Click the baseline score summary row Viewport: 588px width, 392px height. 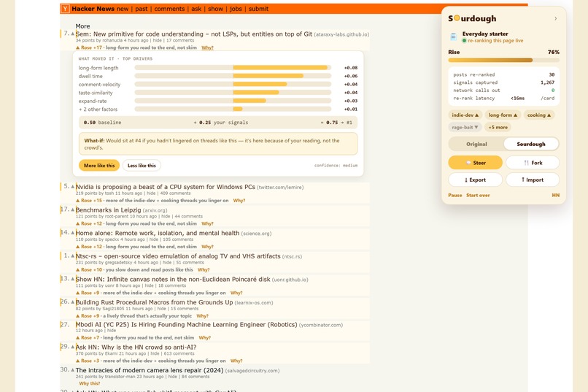(x=218, y=123)
